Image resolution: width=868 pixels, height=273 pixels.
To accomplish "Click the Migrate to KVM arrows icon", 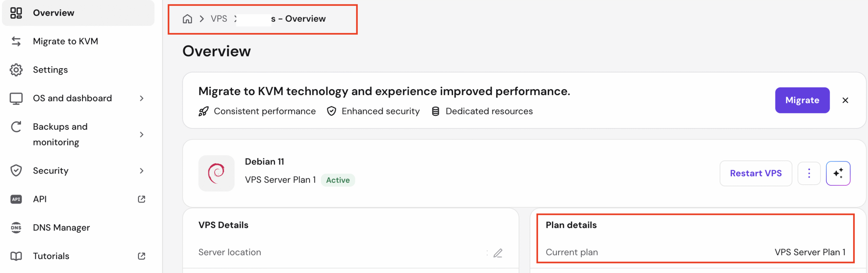I will [16, 41].
